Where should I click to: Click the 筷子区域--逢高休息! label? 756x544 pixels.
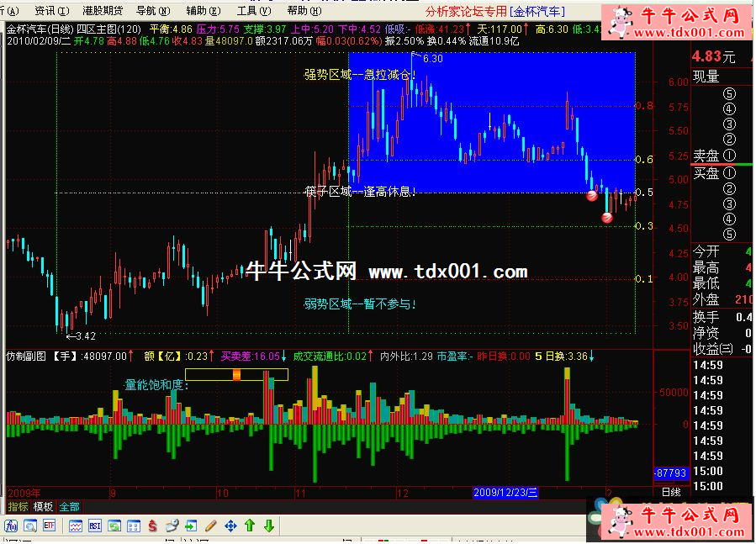(x=361, y=192)
